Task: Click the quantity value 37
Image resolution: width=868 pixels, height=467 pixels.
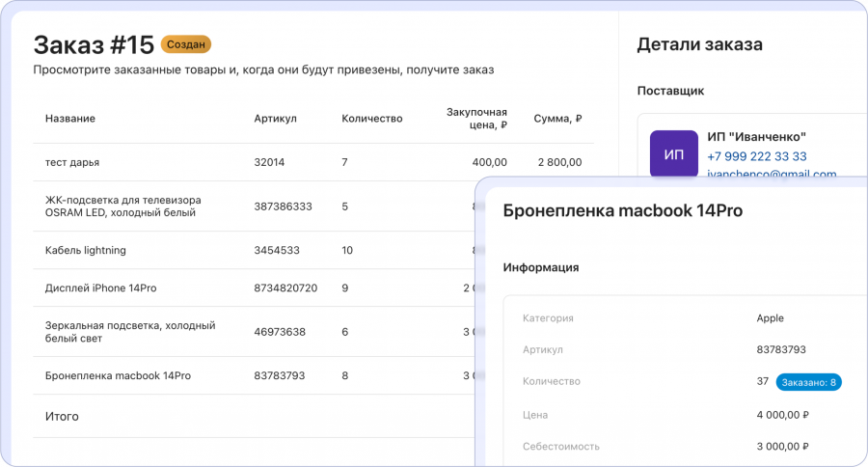Action: point(762,382)
